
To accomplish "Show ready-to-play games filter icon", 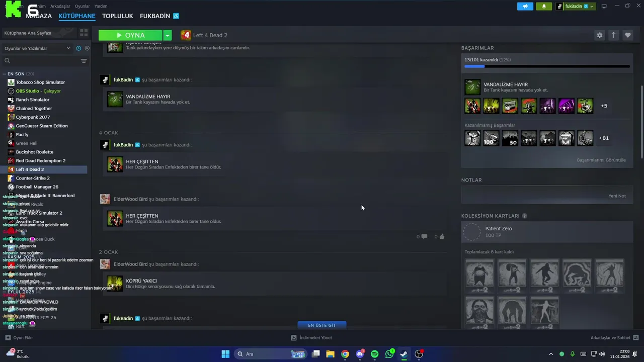I will (x=87, y=48).
